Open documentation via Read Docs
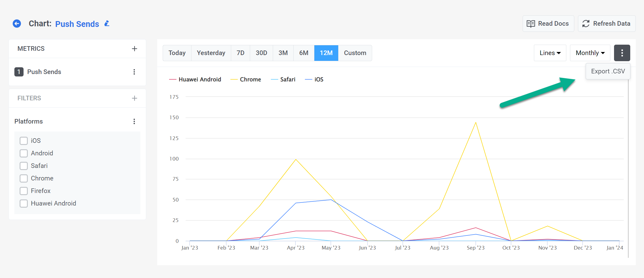Viewport: 644px width, 278px height. (x=548, y=24)
